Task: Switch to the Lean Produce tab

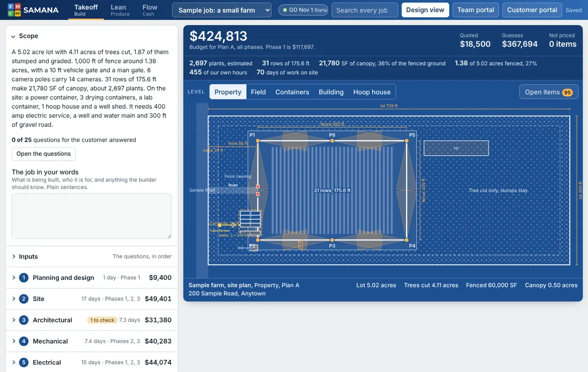Action: tap(120, 10)
